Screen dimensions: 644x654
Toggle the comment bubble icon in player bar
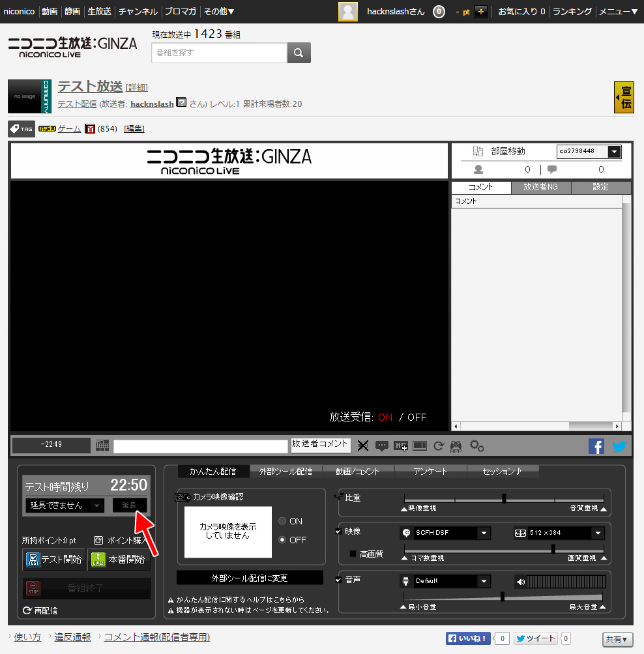381,446
